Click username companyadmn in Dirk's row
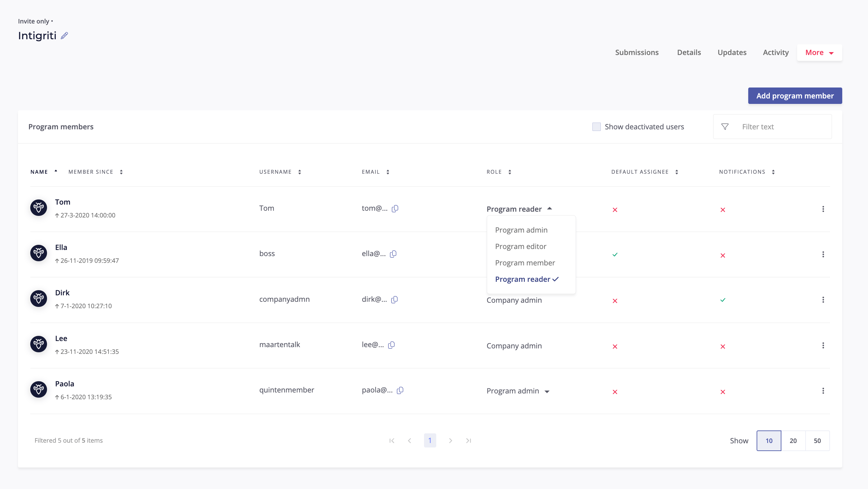This screenshot has width=868, height=489. [284, 299]
